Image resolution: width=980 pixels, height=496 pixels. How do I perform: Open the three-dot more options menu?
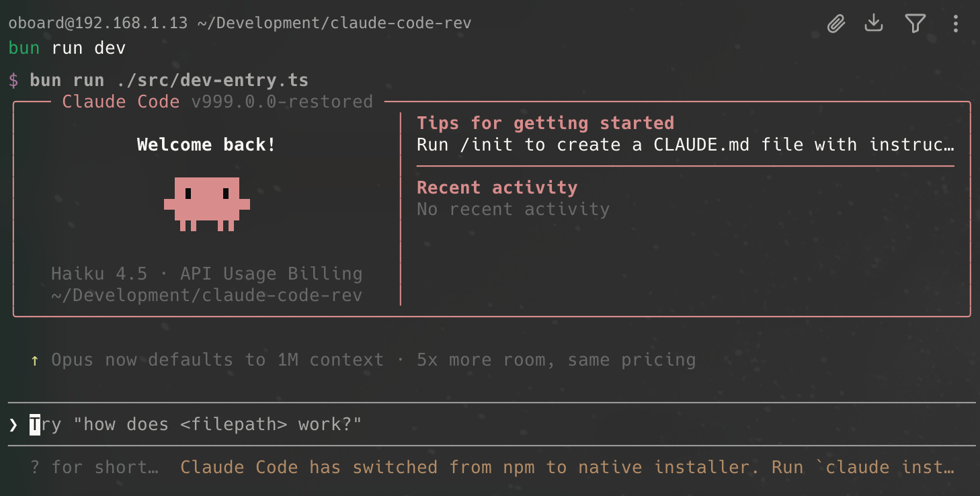click(955, 24)
